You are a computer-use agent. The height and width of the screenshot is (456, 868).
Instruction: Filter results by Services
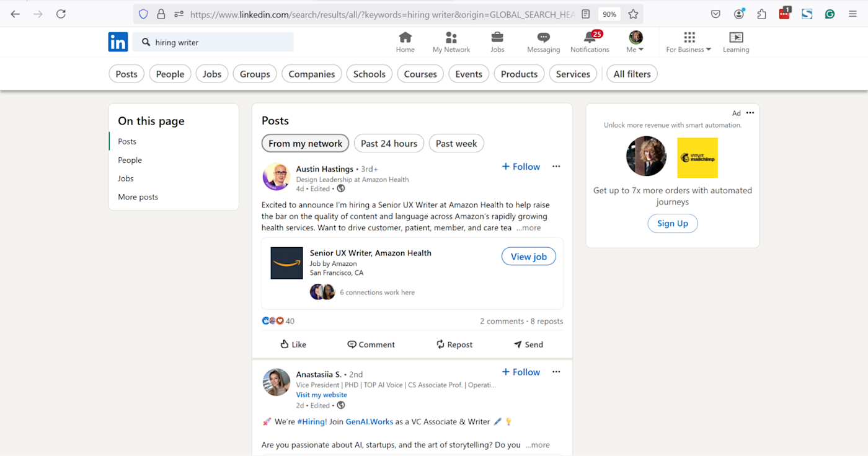coord(573,74)
